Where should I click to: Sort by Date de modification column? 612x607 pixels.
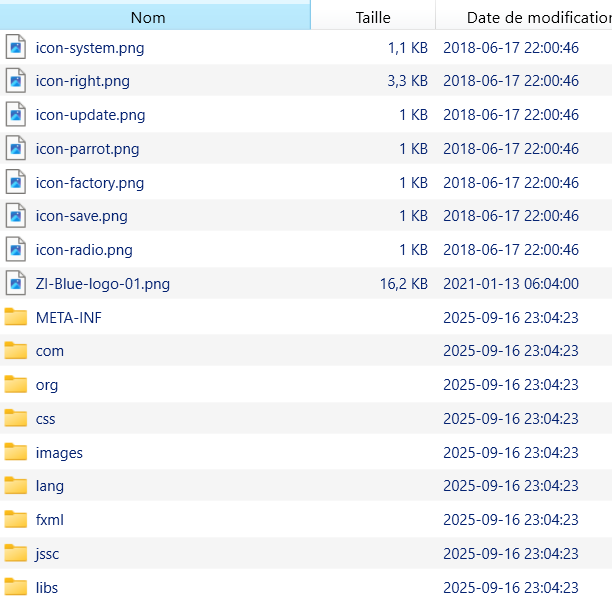coord(530,17)
